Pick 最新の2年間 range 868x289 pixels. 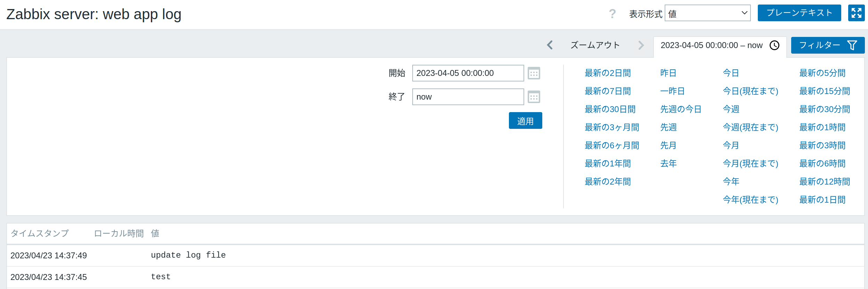tap(608, 182)
